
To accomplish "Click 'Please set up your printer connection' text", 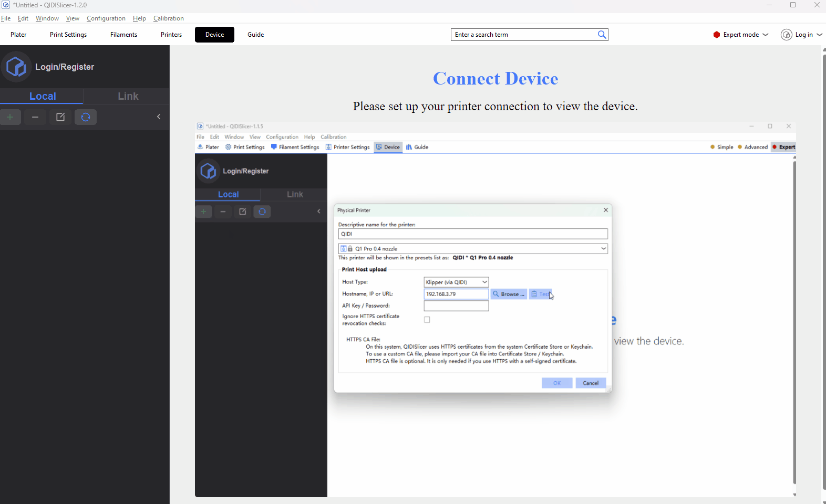I will click(495, 107).
